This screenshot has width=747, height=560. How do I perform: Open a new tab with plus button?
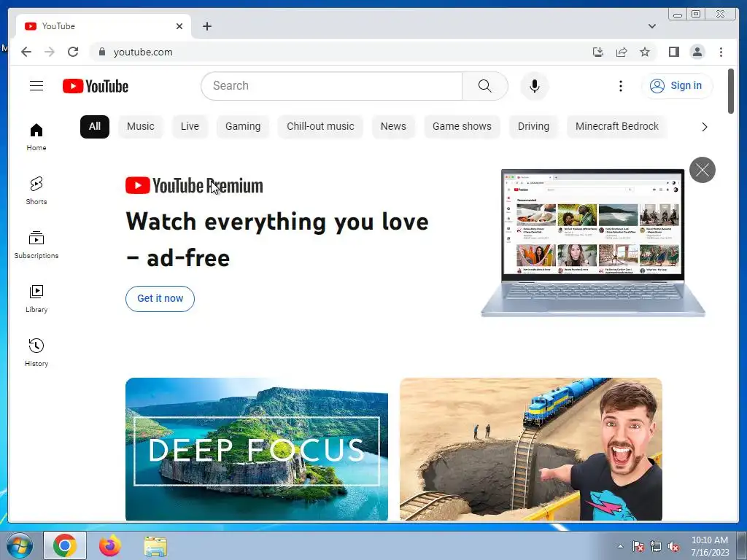(x=206, y=26)
